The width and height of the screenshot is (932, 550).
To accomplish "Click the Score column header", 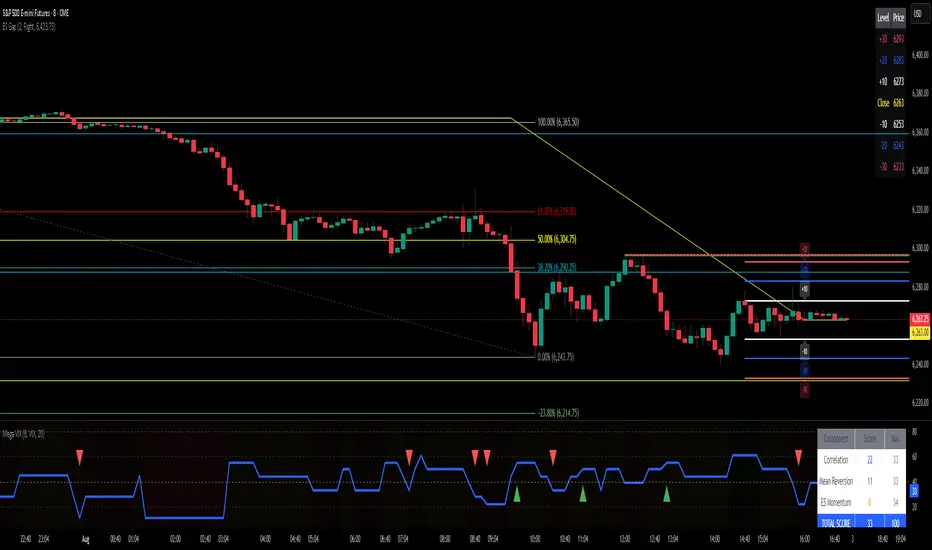I will tap(870, 439).
